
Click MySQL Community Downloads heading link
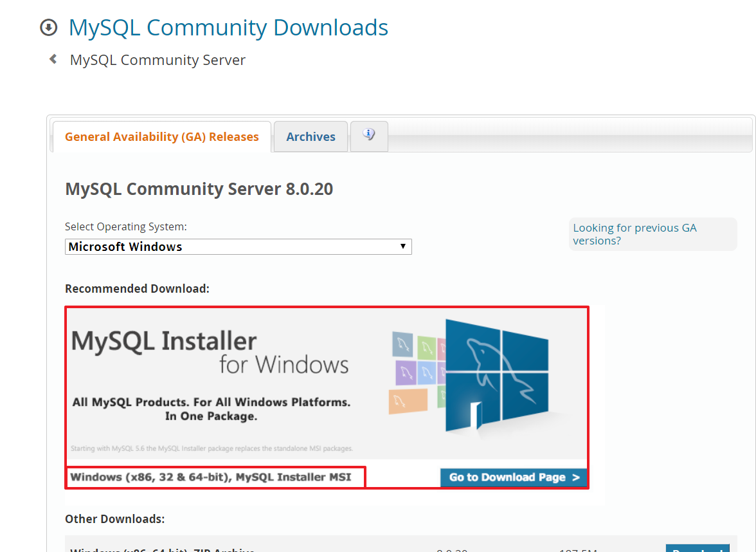click(228, 28)
